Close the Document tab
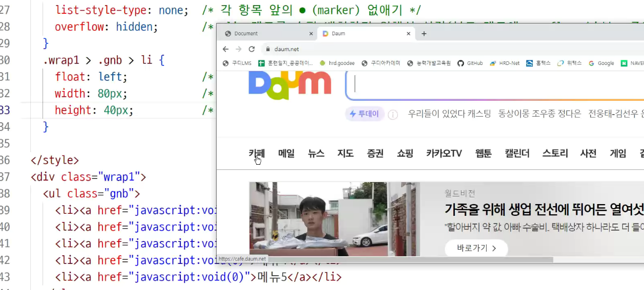This screenshot has width=644, height=290. pyautogui.click(x=310, y=34)
